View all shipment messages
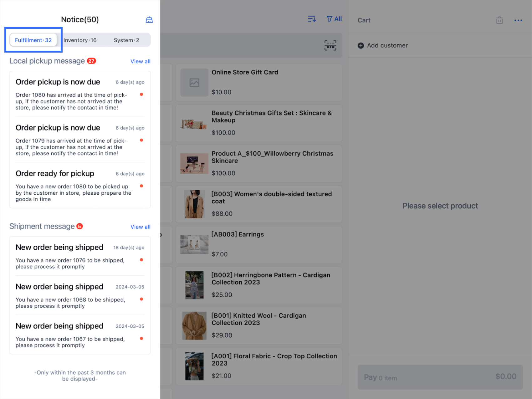Screen dimensions: 532x399 click(x=141, y=227)
